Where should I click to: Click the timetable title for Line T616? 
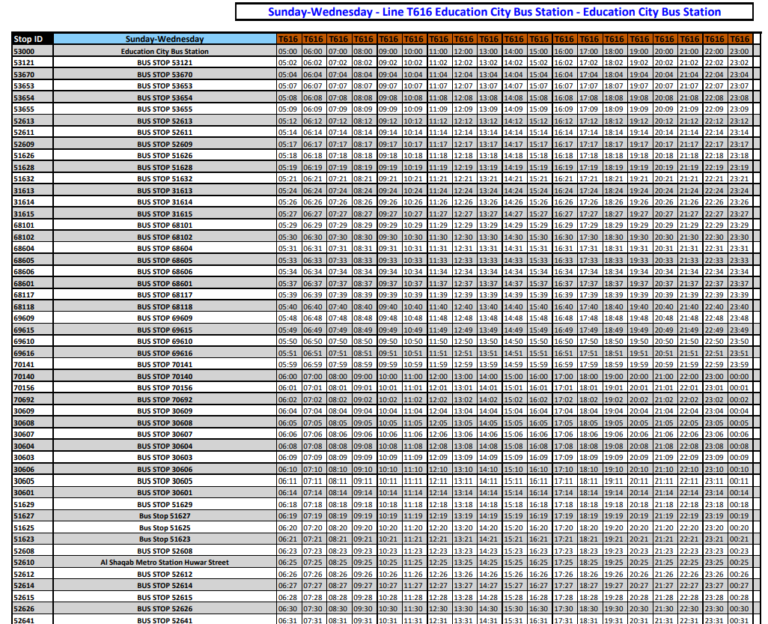tap(494, 13)
